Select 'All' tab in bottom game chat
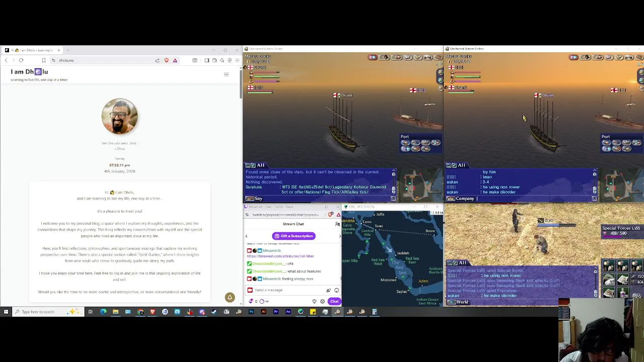644x362 pixels. coord(462,263)
